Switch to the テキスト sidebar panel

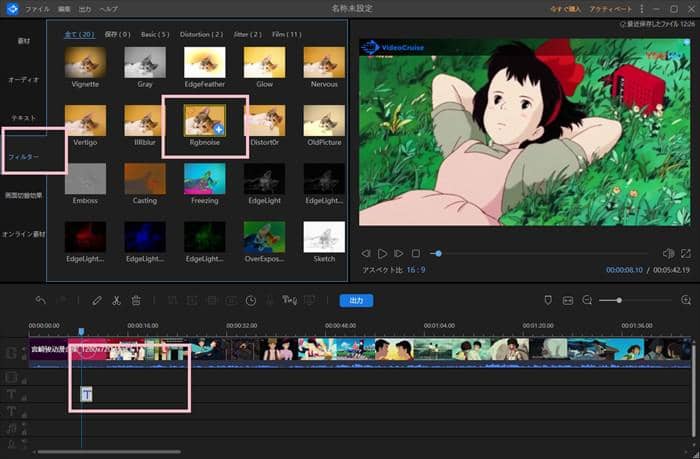coord(23,118)
